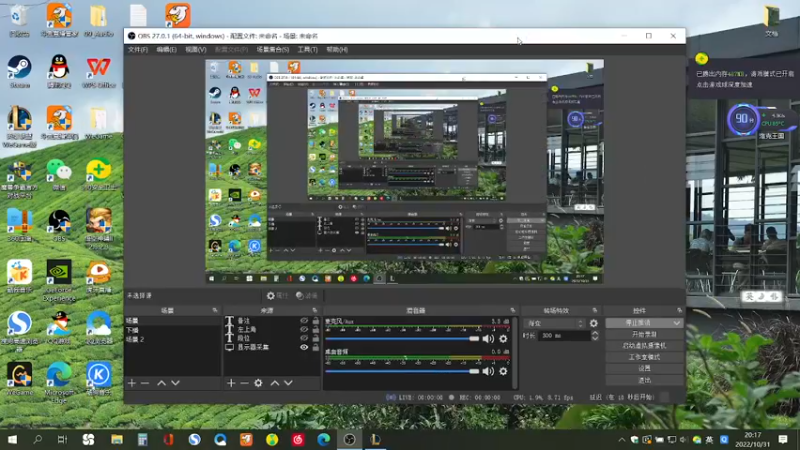This screenshot has height=450, width=800.
Task: Adjust 时长 duration stepper arrows
Action: pos(595,336)
